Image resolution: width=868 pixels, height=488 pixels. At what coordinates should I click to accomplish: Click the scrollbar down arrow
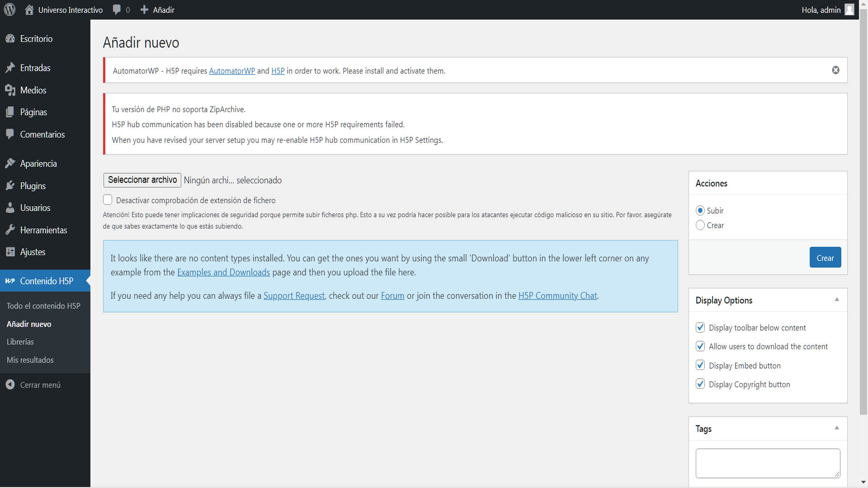coord(863,483)
